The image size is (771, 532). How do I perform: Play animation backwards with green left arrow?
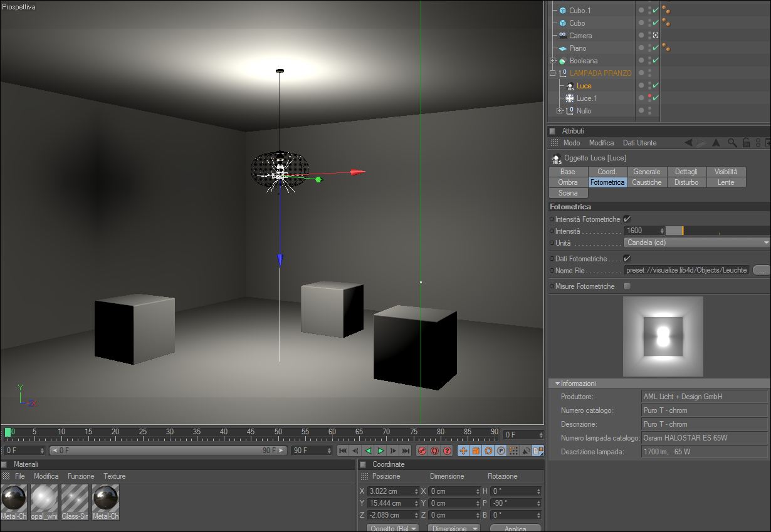368,451
